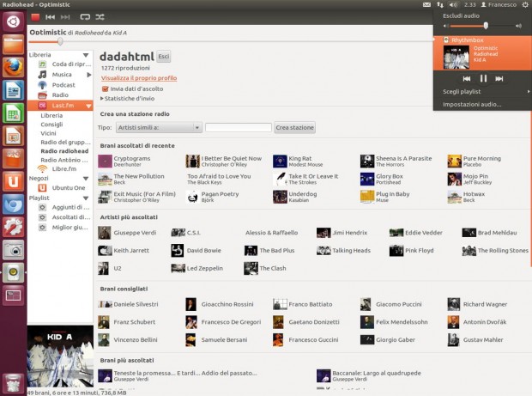Previous track in the sound menu
This screenshot has width=532, height=396.
pyautogui.click(x=467, y=79)
